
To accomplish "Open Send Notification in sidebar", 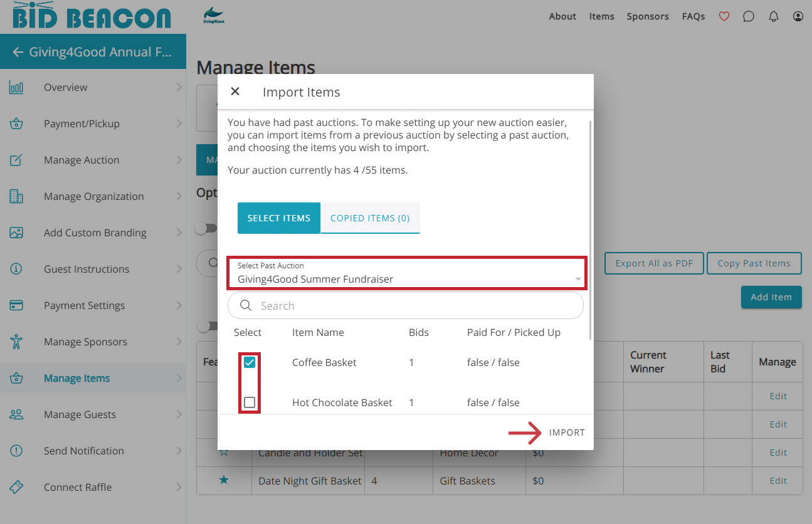I will coord(93,451).
